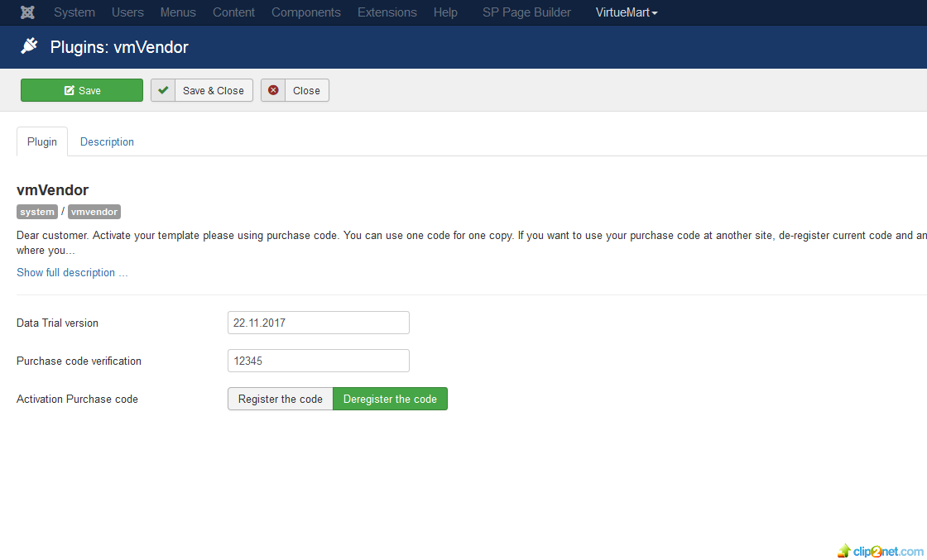Switch to the Description tab

(x=107, y=141)
